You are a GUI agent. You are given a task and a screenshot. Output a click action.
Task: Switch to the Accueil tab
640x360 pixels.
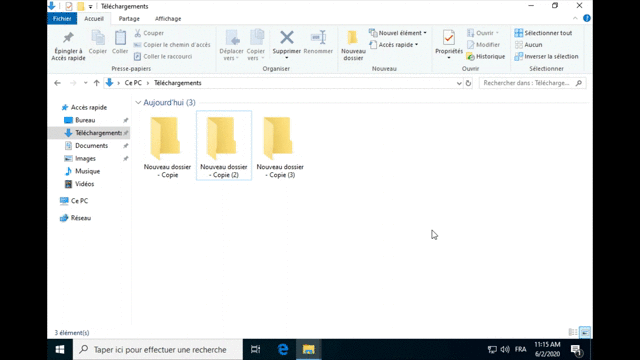click(x=94, y=18)
